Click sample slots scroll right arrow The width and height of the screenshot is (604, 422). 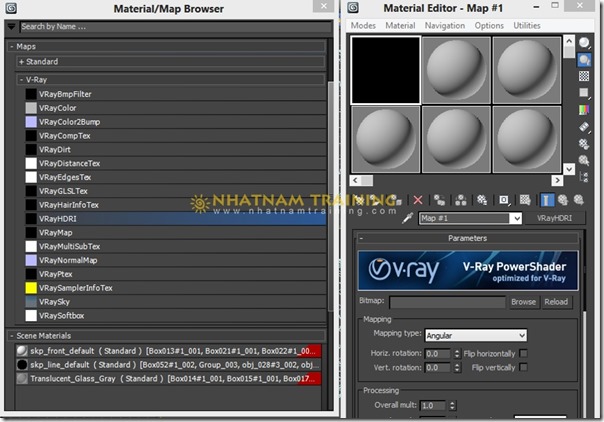[557, 180]
